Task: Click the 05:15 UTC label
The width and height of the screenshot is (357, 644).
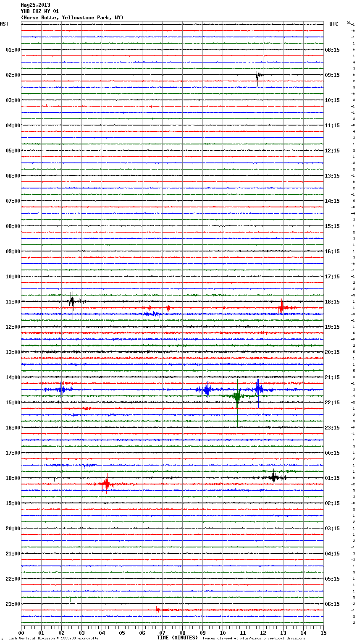Action: click(332, 579)
